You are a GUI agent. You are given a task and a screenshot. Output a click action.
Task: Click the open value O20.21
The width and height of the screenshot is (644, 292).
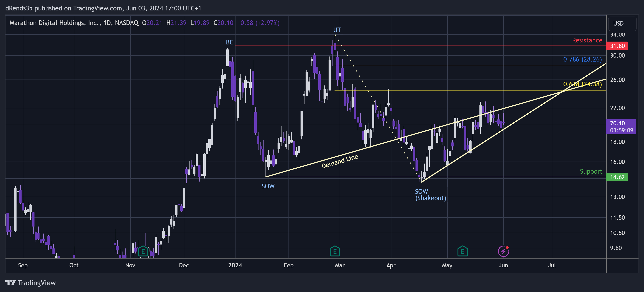152,23
